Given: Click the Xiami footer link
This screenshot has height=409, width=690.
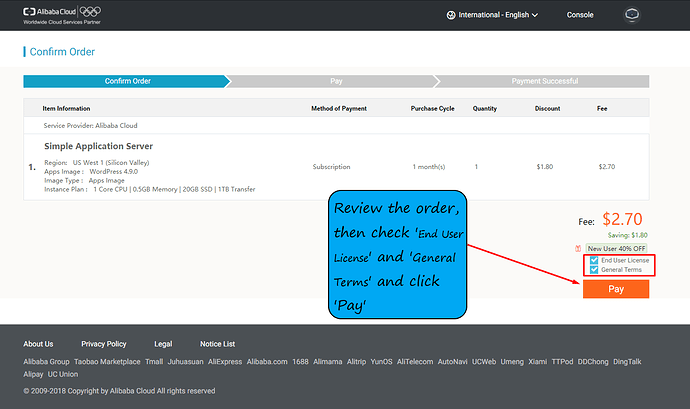Looking at the screenshot, I should click(x=537, y=361).
